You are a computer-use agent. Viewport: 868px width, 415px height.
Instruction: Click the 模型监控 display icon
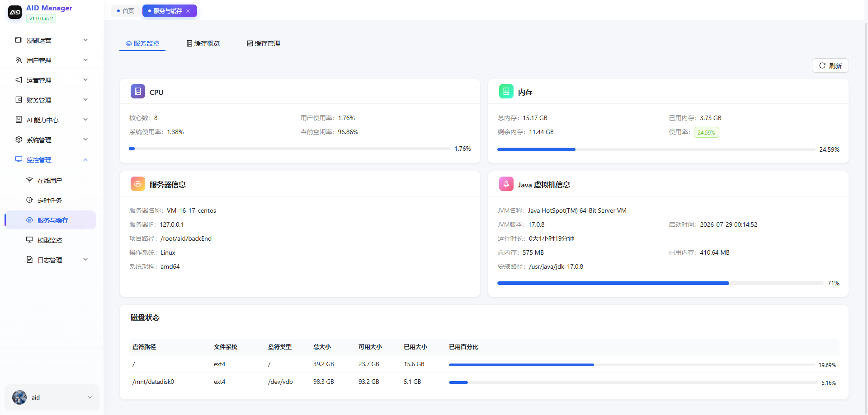(x=29, y=240)
